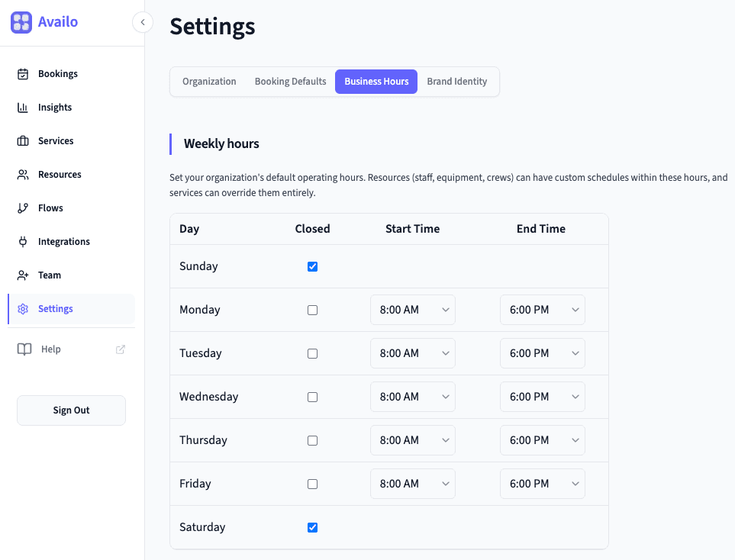This screenshot has width=735, height=560.
Task: Open the Team member icon
Action: click(22, 275)
